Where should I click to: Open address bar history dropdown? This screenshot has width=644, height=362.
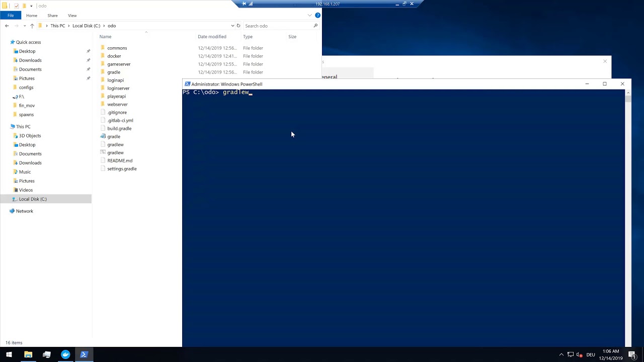tap(232, 26)
